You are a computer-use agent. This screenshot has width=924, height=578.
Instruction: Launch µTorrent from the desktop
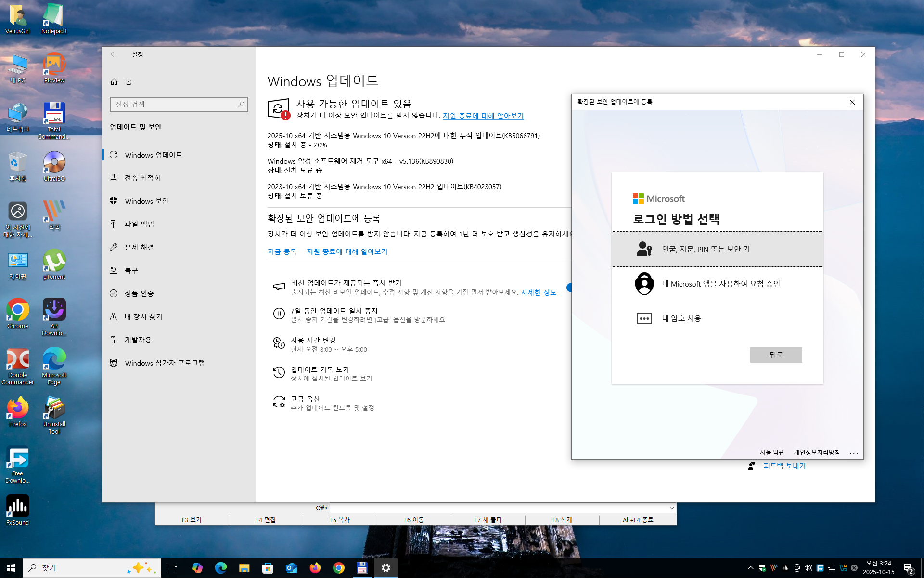54,265
